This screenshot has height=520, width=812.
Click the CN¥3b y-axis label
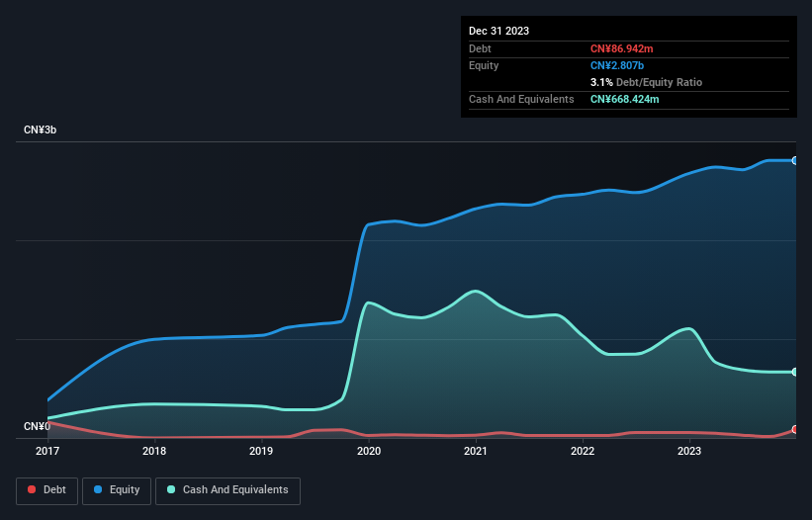40,130
